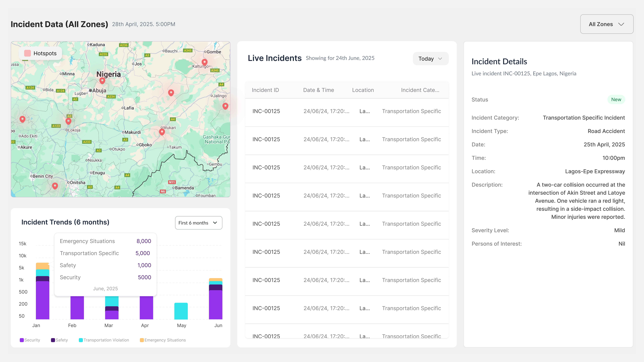The image size is (644, 362).
Task: Click the hotspot pin near Jalingo
Action: coord(225,106)
